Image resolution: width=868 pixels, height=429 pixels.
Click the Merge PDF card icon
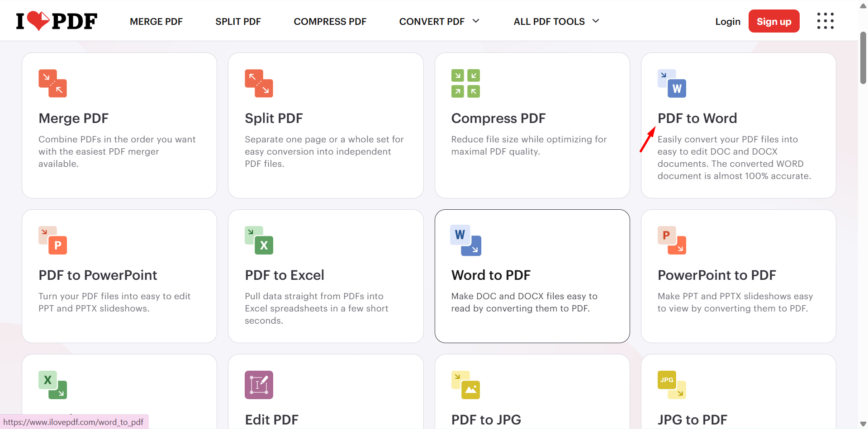coord(52,83)
